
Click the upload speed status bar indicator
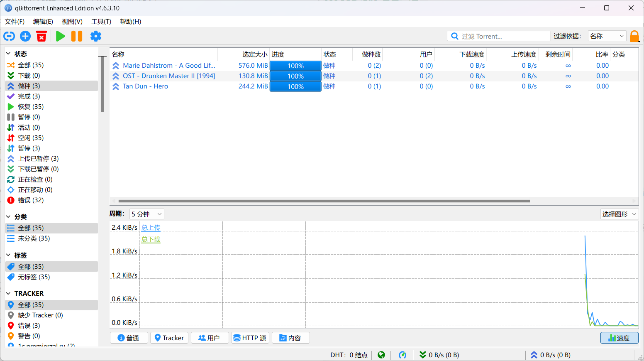coord(550,355)
